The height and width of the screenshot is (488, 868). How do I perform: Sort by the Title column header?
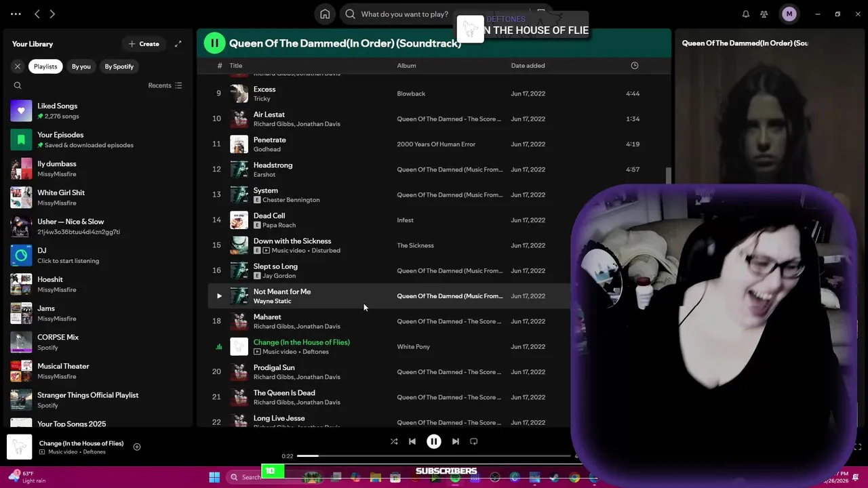pyautogui.click(x=236, y=66)
